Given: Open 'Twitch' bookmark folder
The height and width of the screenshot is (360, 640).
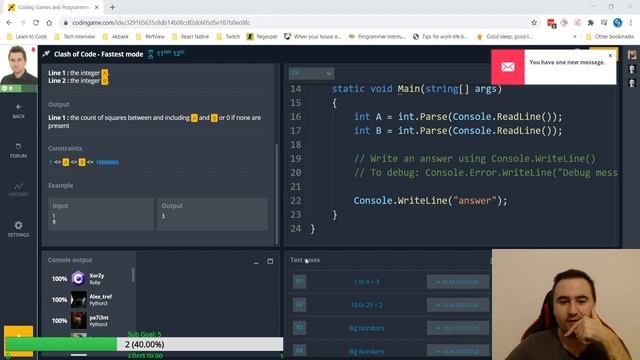Looking at the screenshot, I should (228, 37).
